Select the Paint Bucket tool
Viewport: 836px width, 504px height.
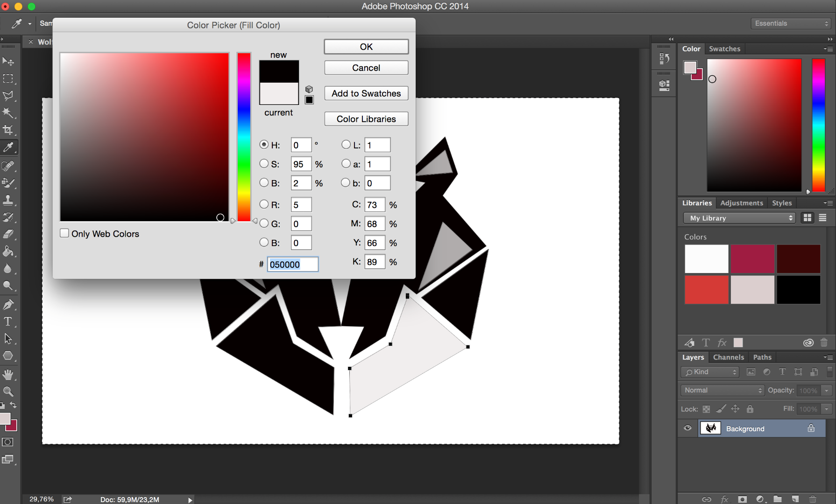click(x=8, y=252)
